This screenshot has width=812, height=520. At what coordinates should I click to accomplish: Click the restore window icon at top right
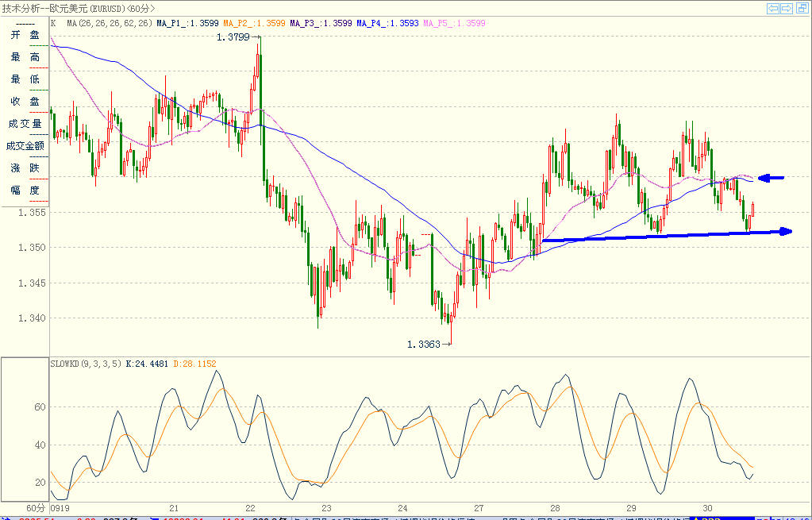pos(801,8)
